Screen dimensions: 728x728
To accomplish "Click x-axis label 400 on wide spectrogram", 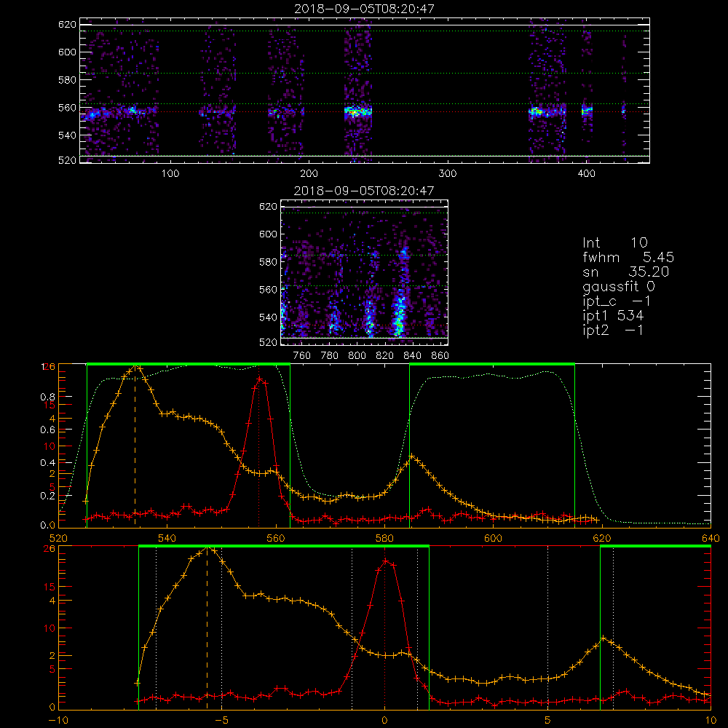I will 586,174.
